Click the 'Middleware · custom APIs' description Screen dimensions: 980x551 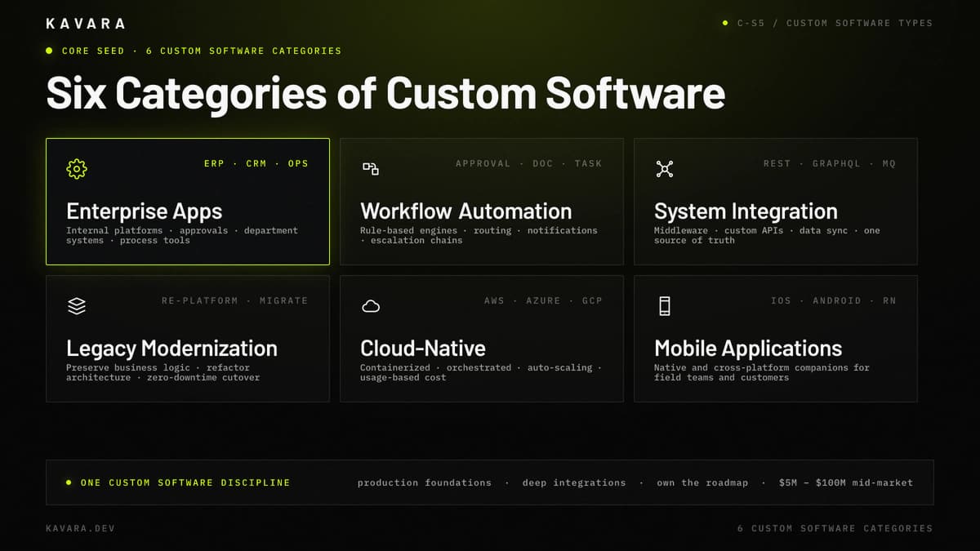click(x=768, y=235)
